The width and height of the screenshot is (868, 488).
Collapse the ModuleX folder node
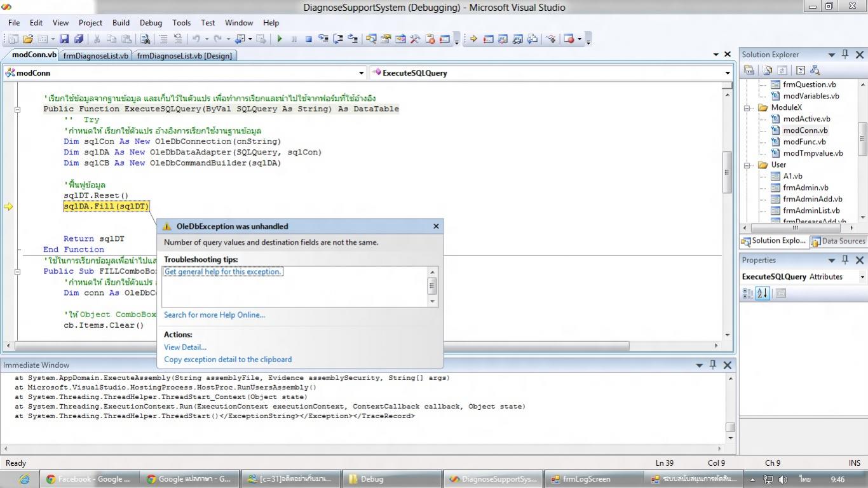coord(748,107)
